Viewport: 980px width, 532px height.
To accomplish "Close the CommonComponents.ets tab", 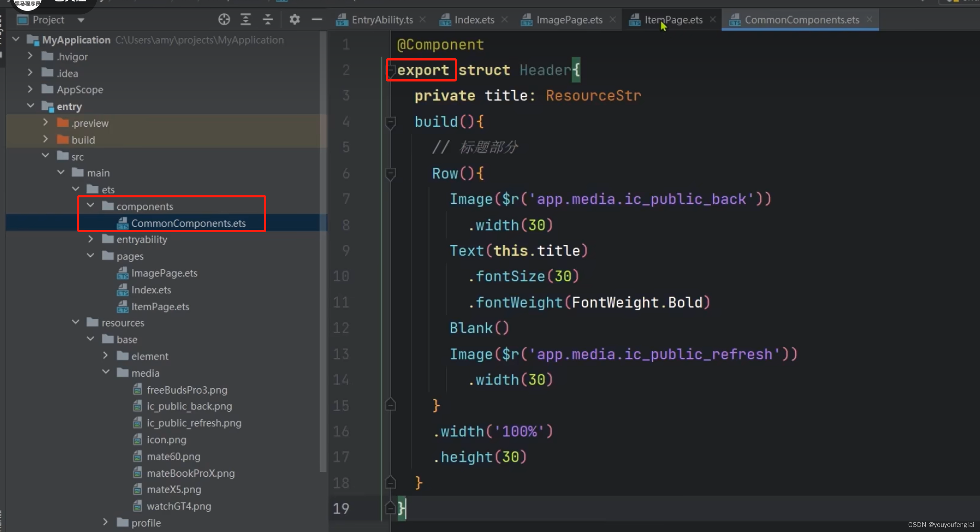I will click(869, 20).
